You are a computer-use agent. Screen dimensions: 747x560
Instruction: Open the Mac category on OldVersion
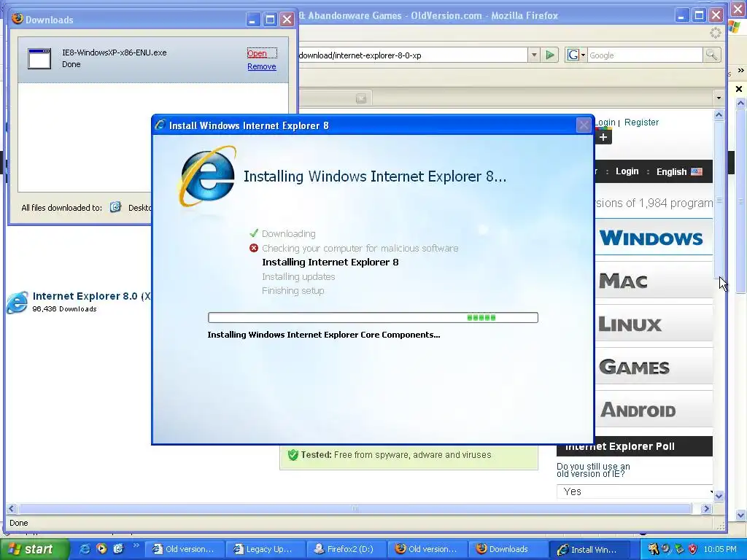click(x=653, y=281)
